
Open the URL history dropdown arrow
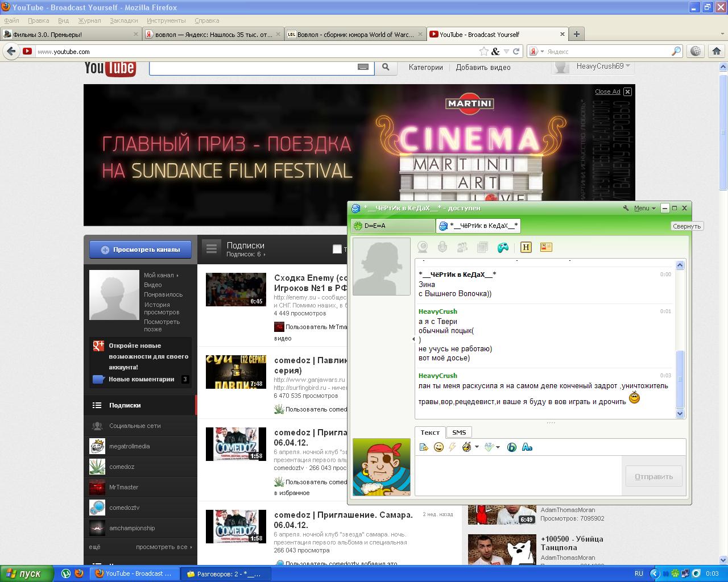(506, 51)
